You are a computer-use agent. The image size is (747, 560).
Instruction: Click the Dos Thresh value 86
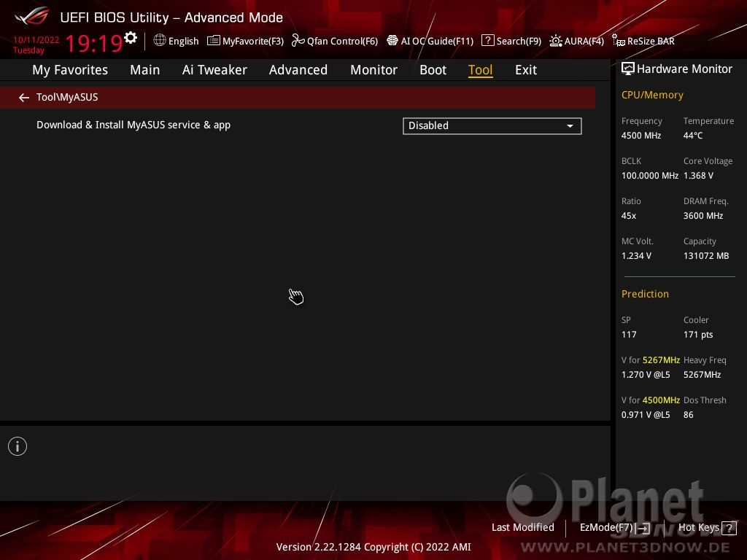point(689,415)
